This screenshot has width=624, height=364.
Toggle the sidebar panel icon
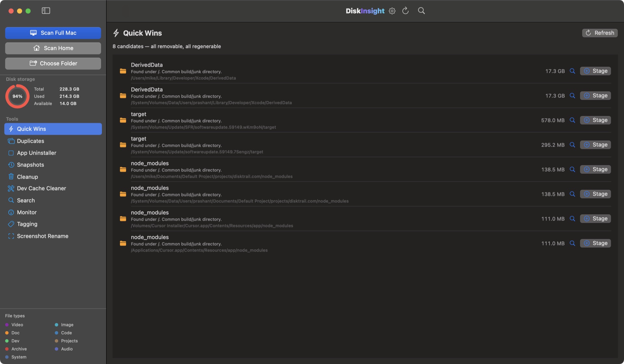pos(46,11)
